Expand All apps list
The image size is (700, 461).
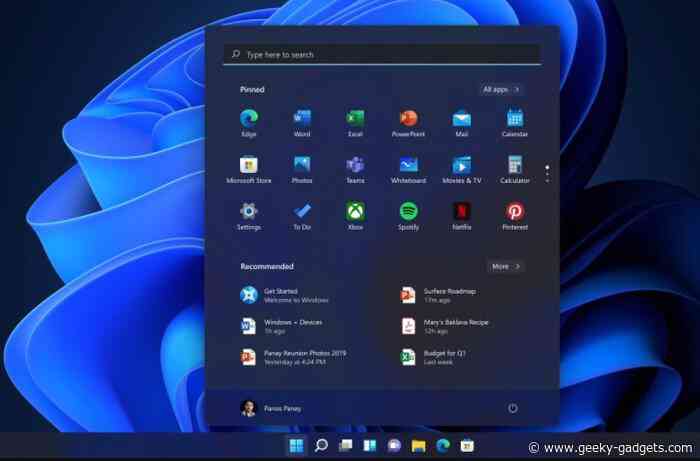tap(501, 90)
